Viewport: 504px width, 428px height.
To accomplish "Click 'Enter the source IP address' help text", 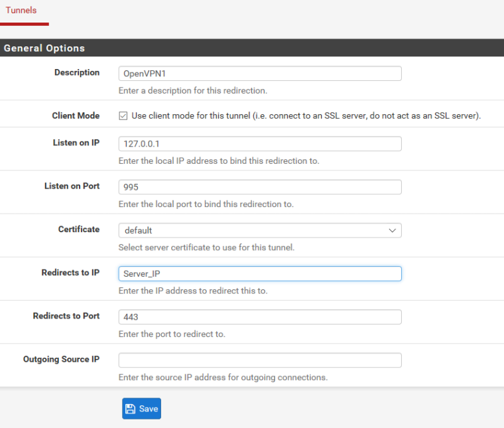I will [x=223, y=378].
